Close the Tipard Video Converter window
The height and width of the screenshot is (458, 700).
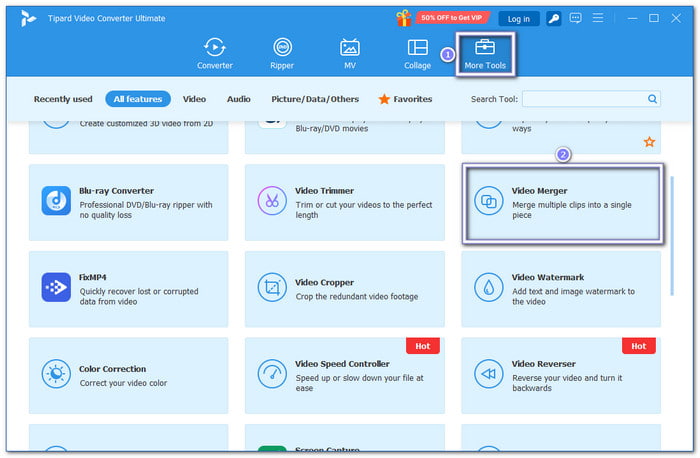pyautogui.click(x=676, y=18)
